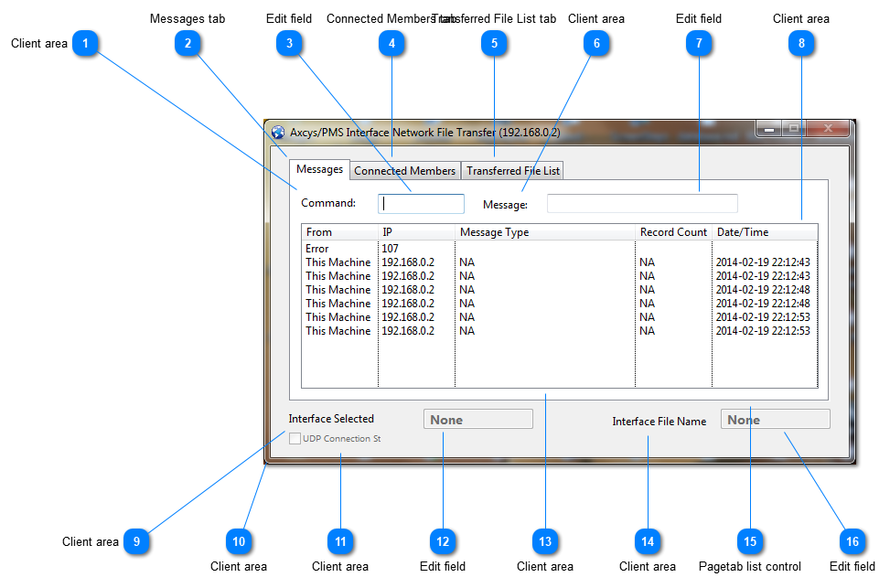Screen dimensions: 890x588
Task: Click the Interface Selected None field
Action: 477,420
